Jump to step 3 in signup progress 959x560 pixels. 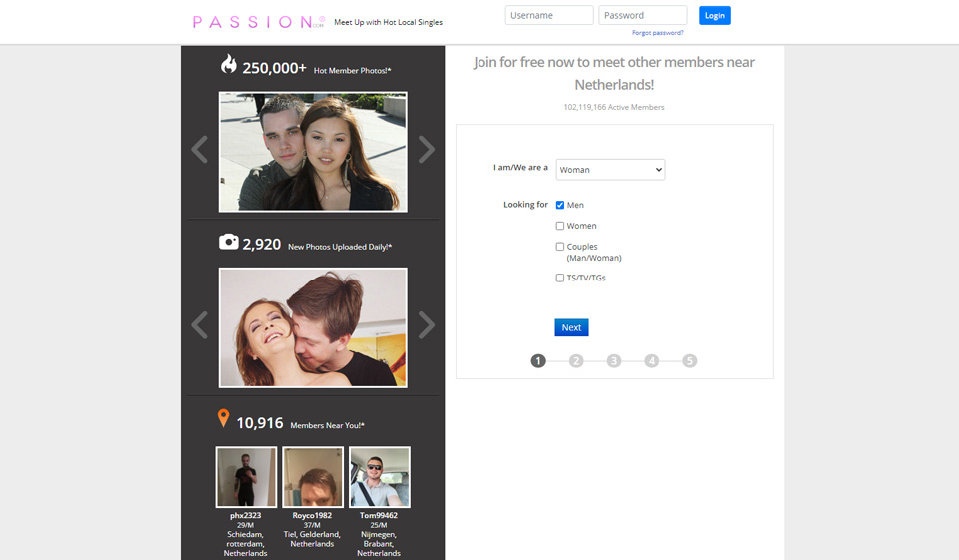[614, 361]
